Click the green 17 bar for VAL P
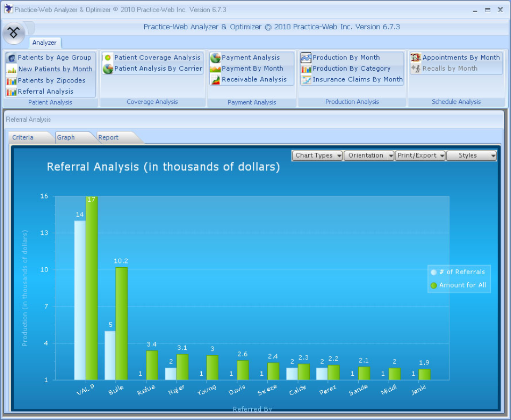511x420 pixels. pyautogui.click(x=92, y=288)
